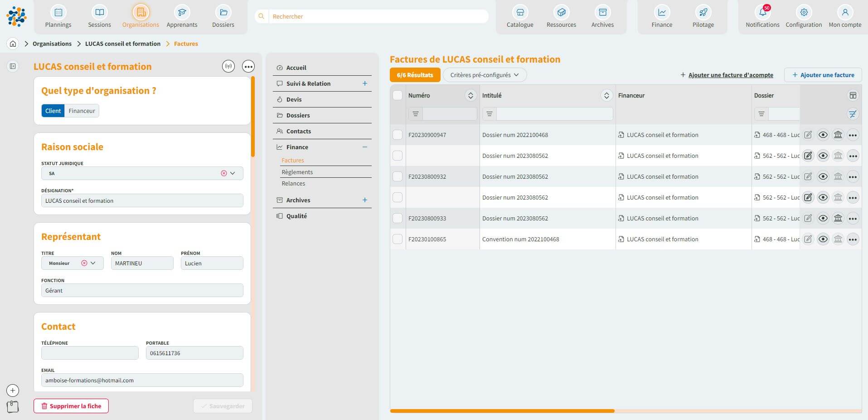Check the select-all invoices checkbox

tap(398, 96)
